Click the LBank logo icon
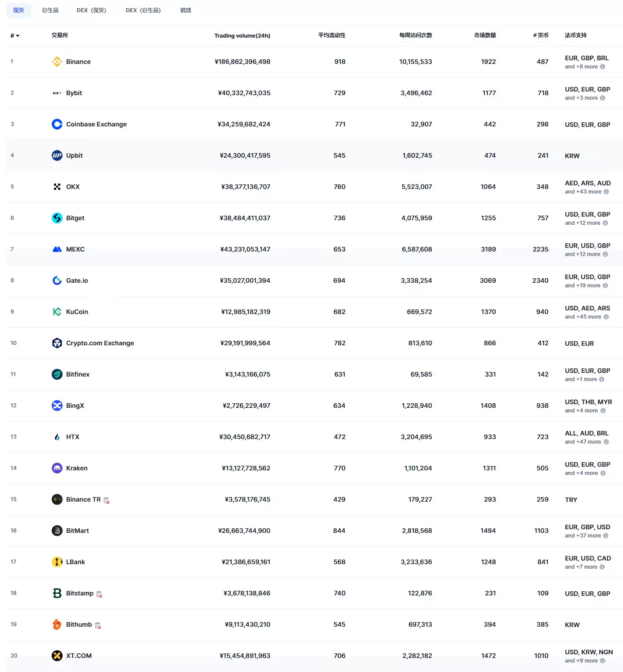The height and width of the screenshot is (672, 623). (x=57, y=562)
